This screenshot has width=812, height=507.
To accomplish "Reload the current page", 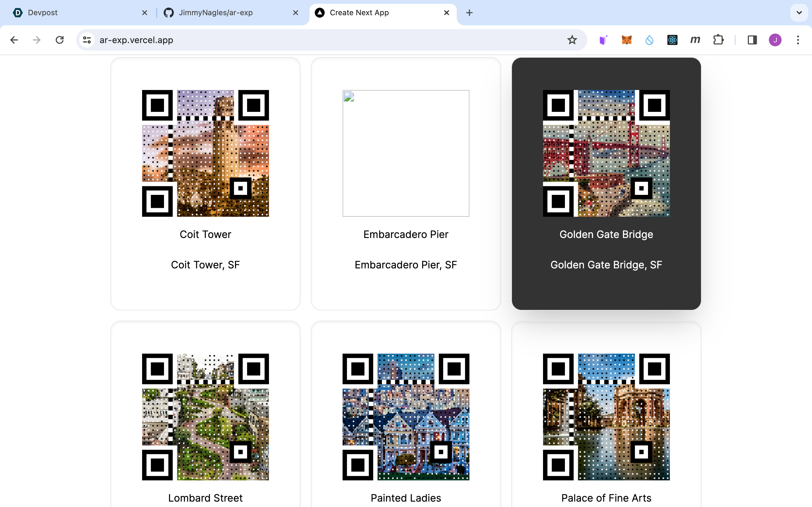I will 60,40.
